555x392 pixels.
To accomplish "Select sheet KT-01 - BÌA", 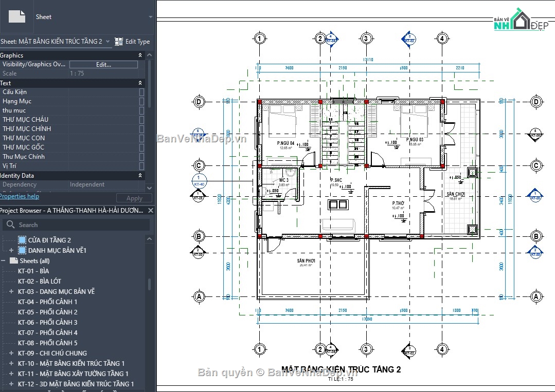I will tap(33, 271).
